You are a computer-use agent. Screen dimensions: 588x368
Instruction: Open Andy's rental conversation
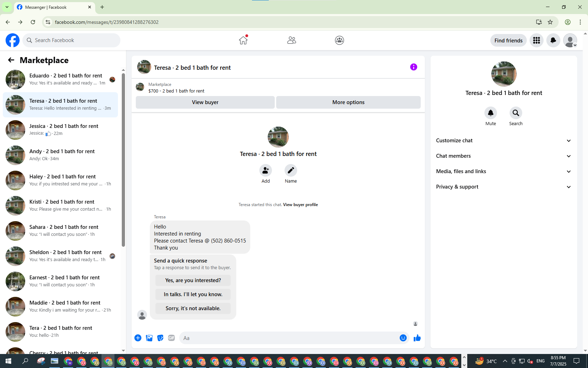click(x=60, y=155)
